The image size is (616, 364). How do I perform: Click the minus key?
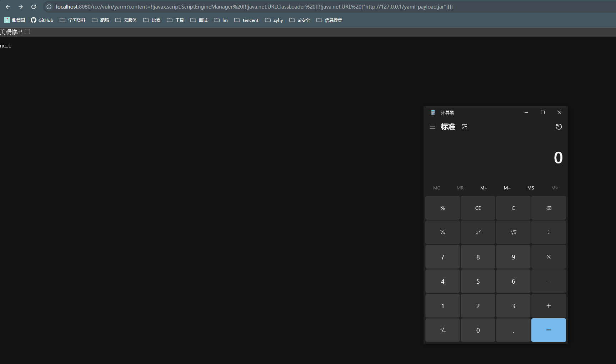point(549,281)
